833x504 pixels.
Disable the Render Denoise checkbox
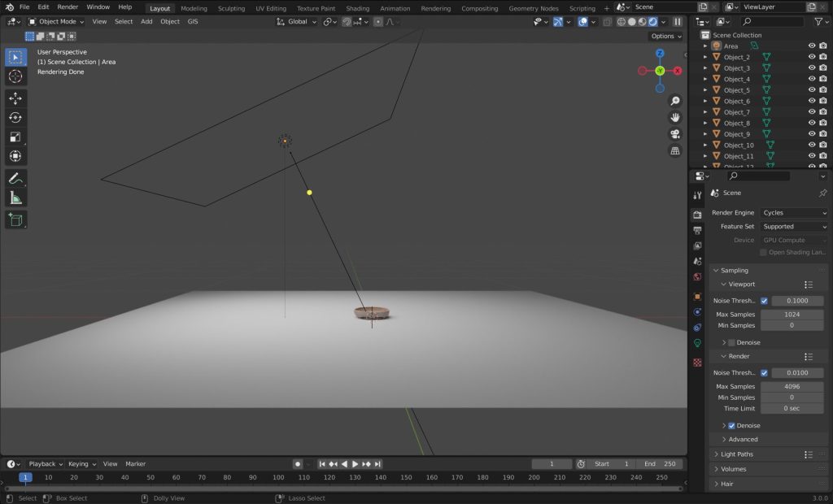coord(731,425)
